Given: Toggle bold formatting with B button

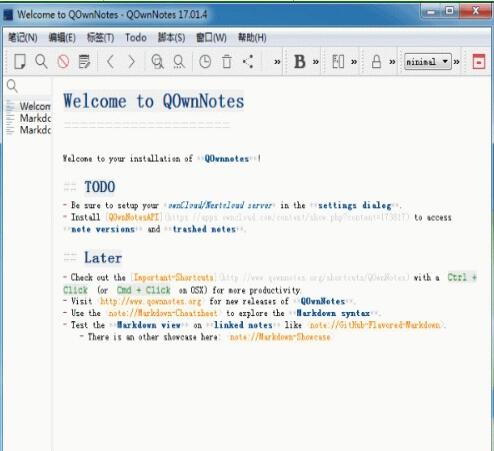Looking at the screenshot, I should pos(299,62).
